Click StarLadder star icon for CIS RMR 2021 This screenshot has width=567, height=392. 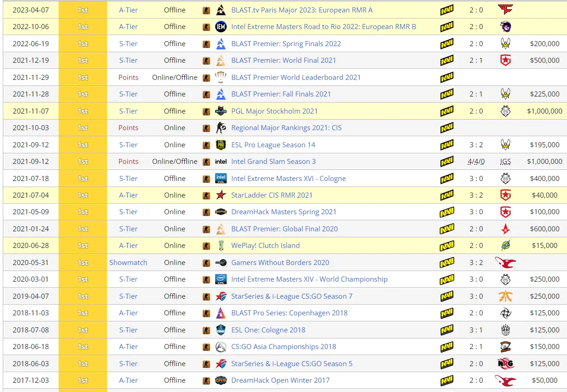[221, 195]
